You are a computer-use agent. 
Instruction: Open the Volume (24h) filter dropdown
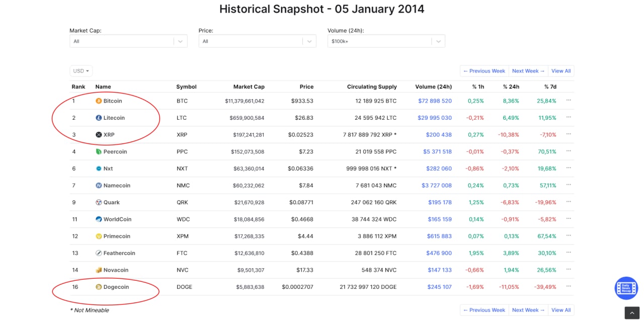386,41
